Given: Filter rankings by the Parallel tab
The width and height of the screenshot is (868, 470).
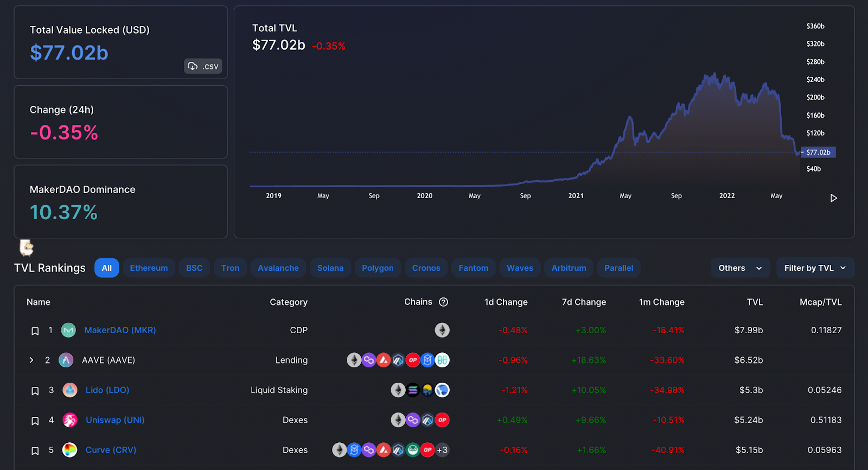Looking at the screenshot, I should (619, 268).
